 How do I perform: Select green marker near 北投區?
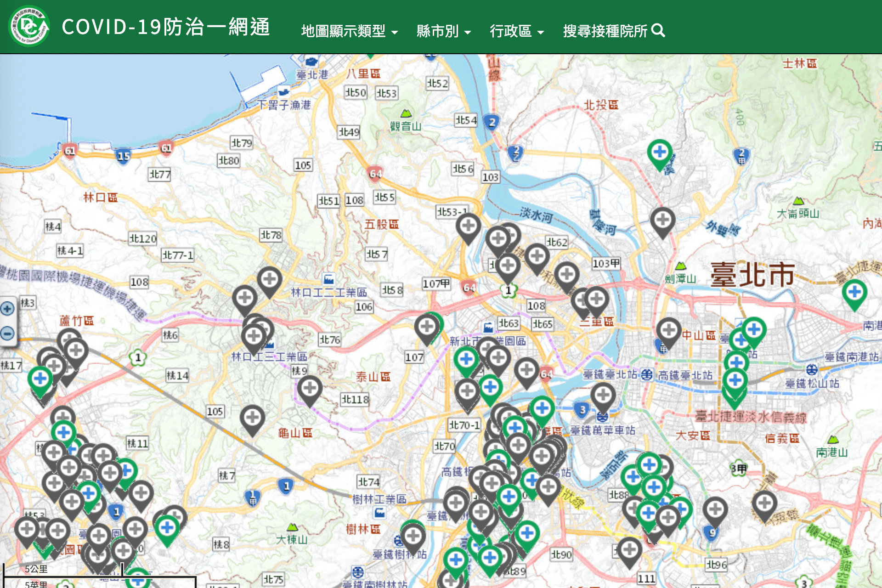(660, 153)
